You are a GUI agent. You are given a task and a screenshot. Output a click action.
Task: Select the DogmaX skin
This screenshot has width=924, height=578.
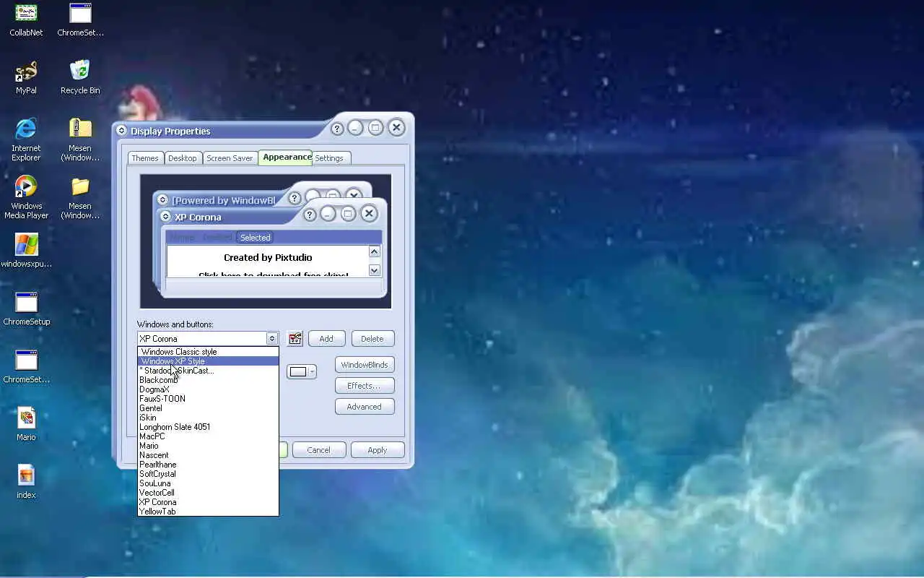pyautogui.click(x=208, y=389)
